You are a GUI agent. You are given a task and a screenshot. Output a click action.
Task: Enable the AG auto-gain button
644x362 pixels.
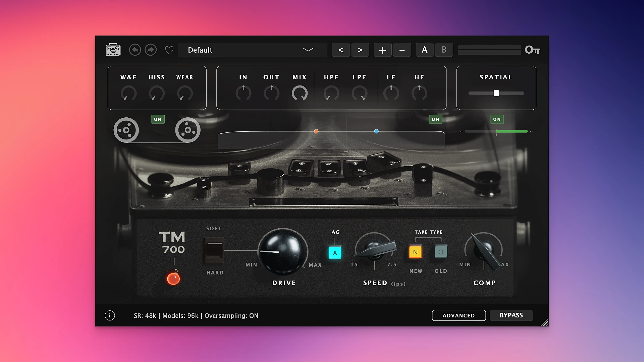pyautogui.click(x=335, y=253)
